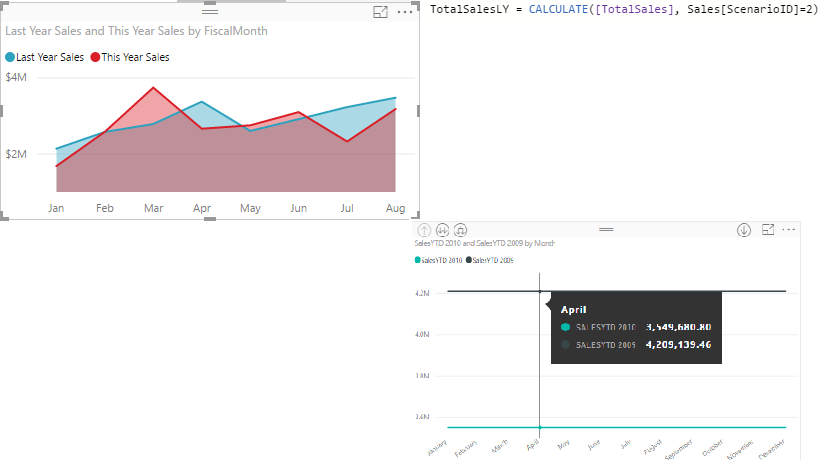Viewport: 819px width, 460px height.
Task: Click the Last Year Sales legend marker
Action: pyautogui.click(x=10, y=57)
